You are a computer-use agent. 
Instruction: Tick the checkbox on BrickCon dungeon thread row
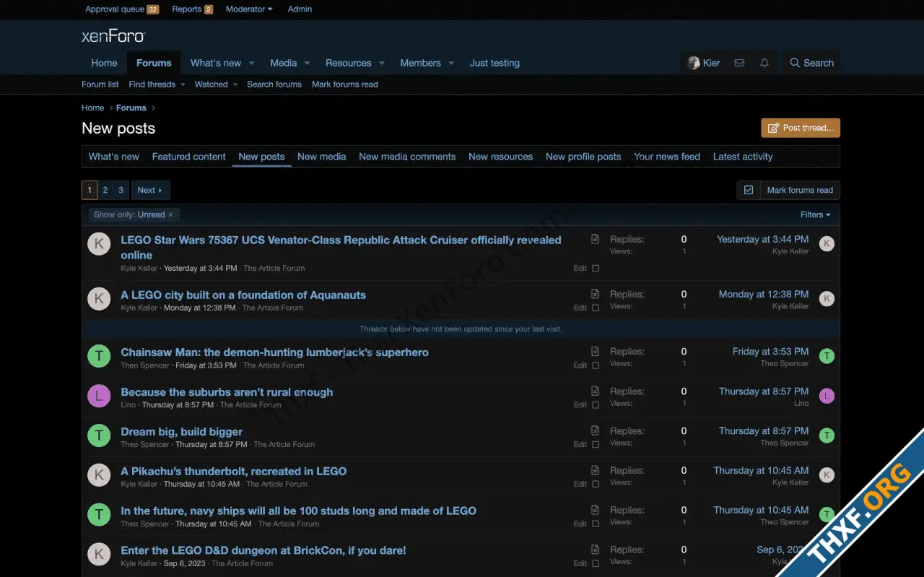click(596, 563)
